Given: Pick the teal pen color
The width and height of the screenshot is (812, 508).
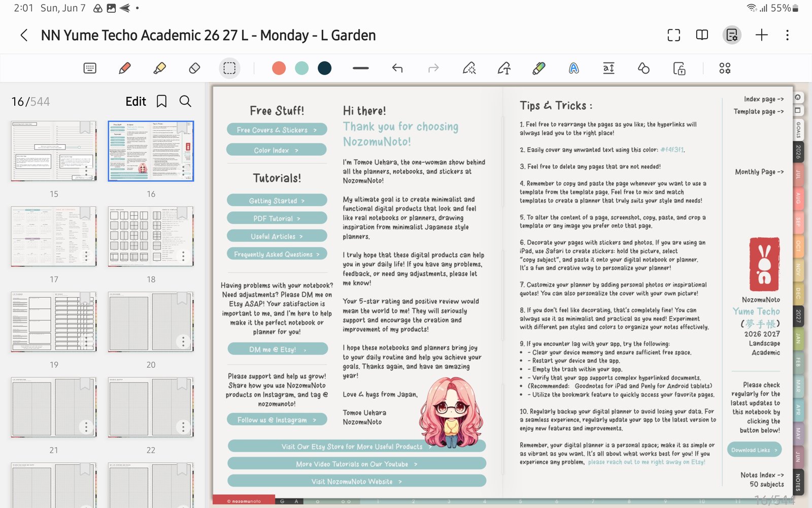Looking at the screenshot, I should pos(302,68).
